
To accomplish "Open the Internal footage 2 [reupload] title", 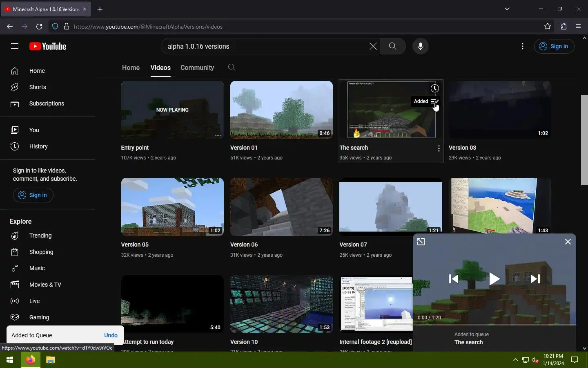I will pyautogui.click(x=376, y=342).
